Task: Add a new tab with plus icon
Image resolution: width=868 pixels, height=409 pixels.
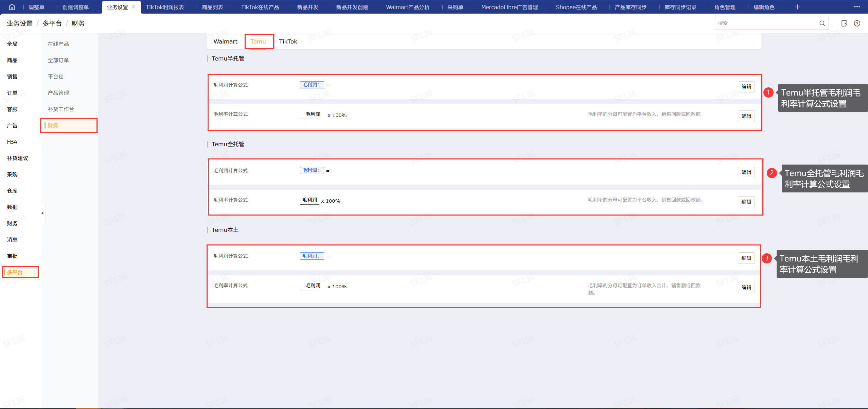Action: click(x=797, y=7)
